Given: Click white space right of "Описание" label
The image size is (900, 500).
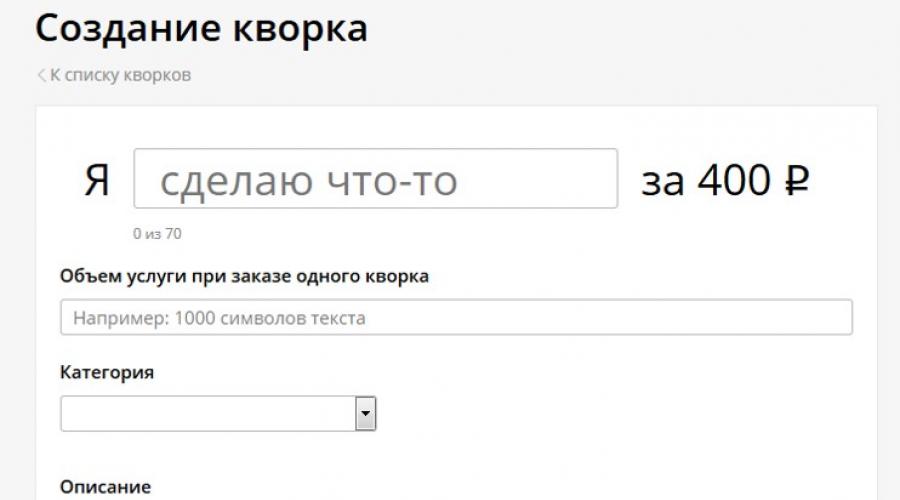Looking at the screenshot, I should point(500,486).
